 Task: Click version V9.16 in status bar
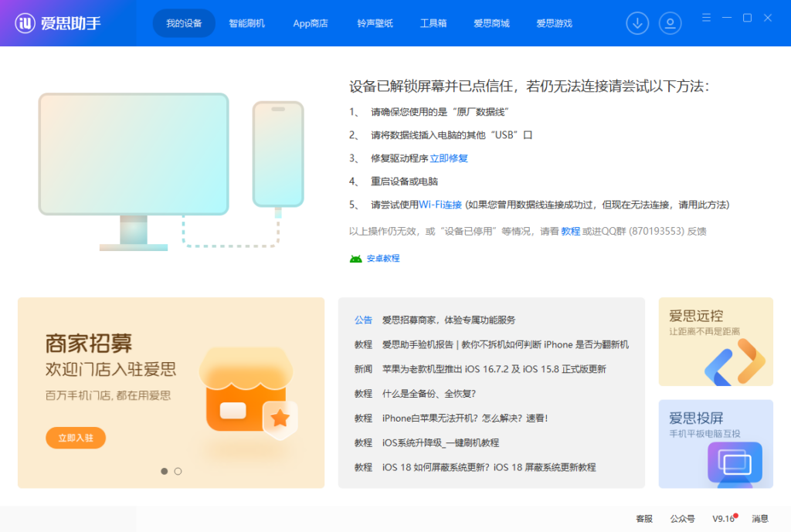(x=724, y=519)
